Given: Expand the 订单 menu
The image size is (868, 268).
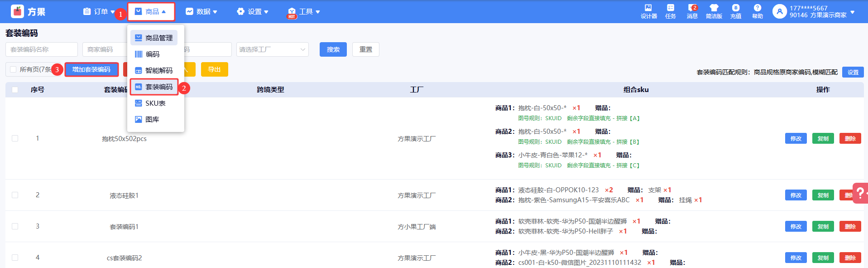Looking at the screenshot, I should (99, 11).
